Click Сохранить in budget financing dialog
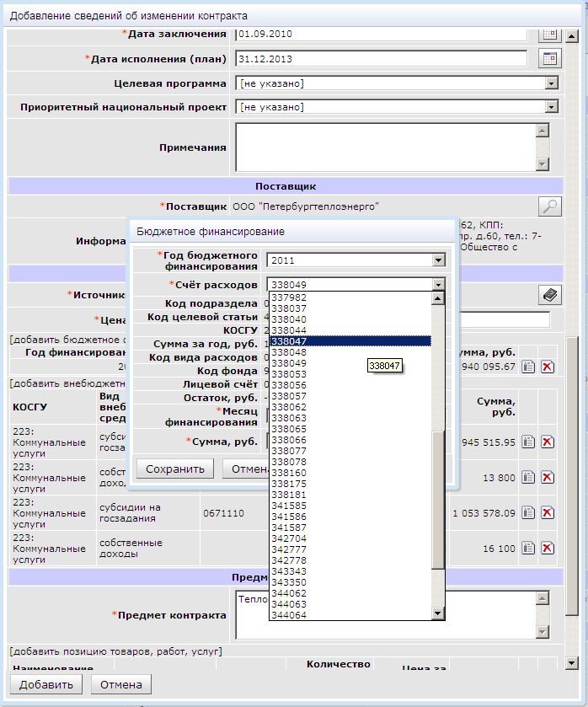The height and width of the screenshot is (707, 588). (x=175, y=469)
